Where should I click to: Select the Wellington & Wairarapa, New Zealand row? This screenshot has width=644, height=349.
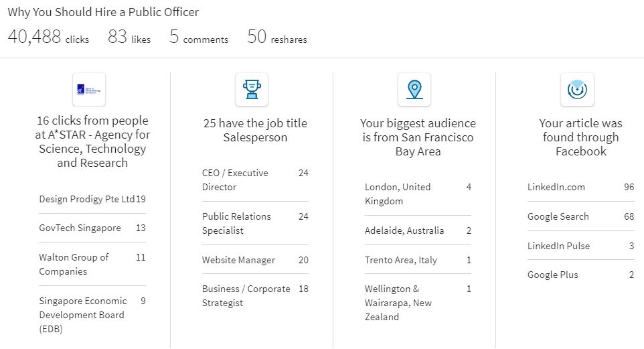tap(418, 303)
